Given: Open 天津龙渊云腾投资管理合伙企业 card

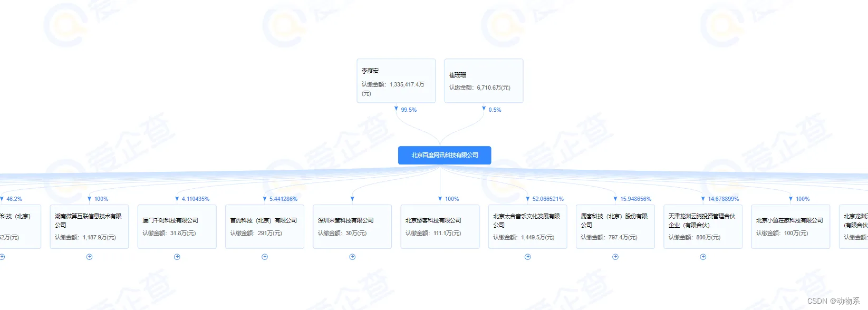Looking at the screenshot, I should point(703,227).
